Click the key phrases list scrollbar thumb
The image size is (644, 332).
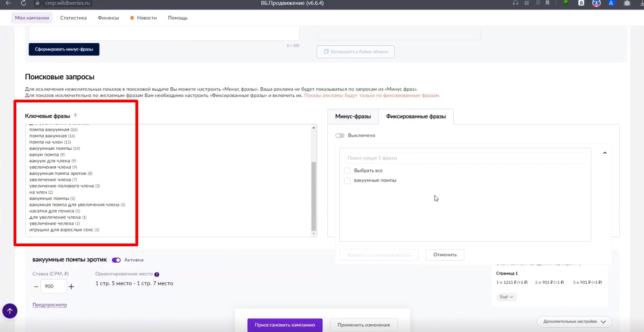pos(313,196)
